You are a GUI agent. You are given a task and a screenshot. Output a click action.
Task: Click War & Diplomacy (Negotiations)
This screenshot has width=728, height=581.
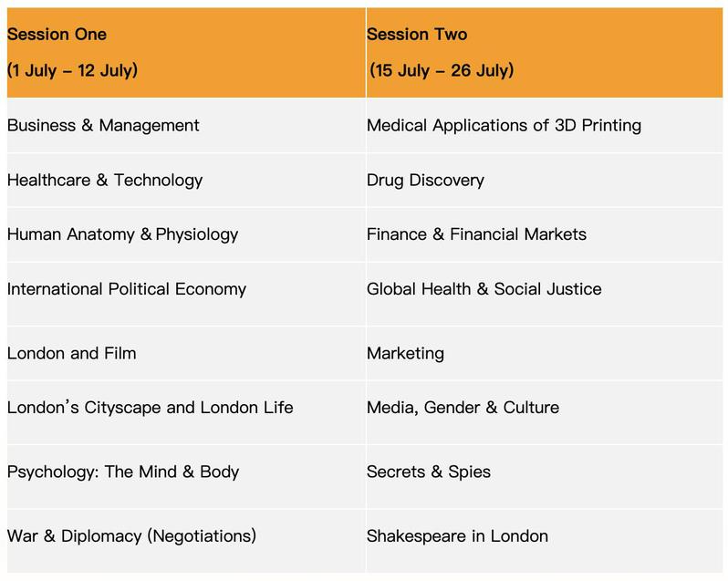[x=131, y=535]
